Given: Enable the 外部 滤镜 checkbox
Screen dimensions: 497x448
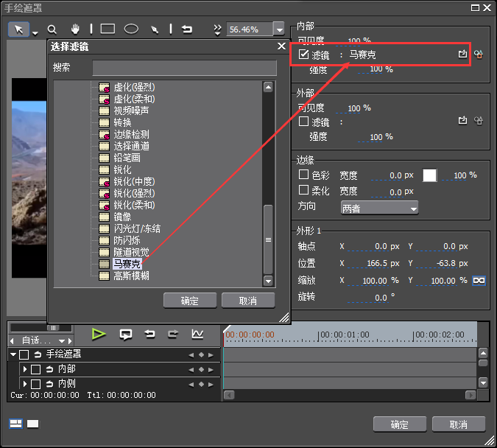Looking at the screenshot, I should 303,122.
